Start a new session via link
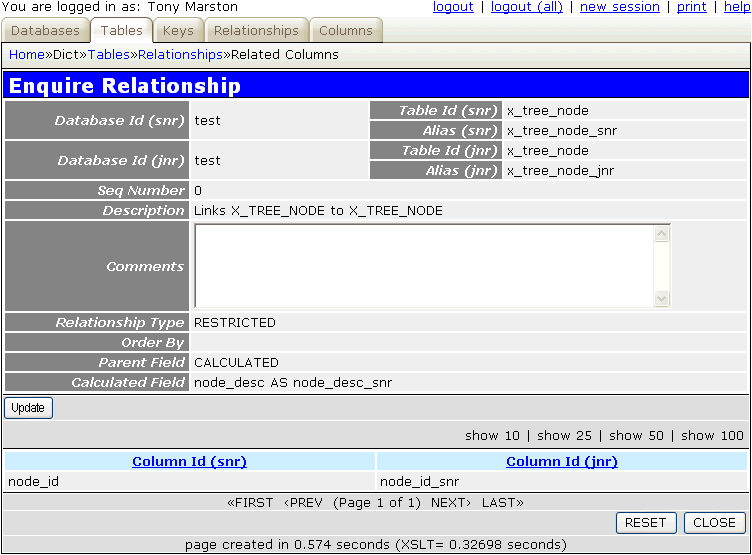The width and height of the screenshot is (752, 555). pyautogui.click(x=619, y=7)
